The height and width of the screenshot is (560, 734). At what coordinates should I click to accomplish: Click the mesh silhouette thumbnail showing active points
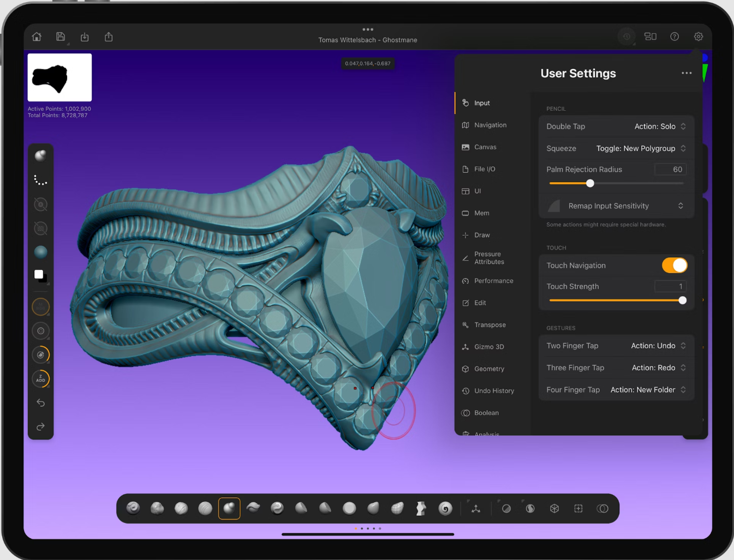[x=59, y=77]
